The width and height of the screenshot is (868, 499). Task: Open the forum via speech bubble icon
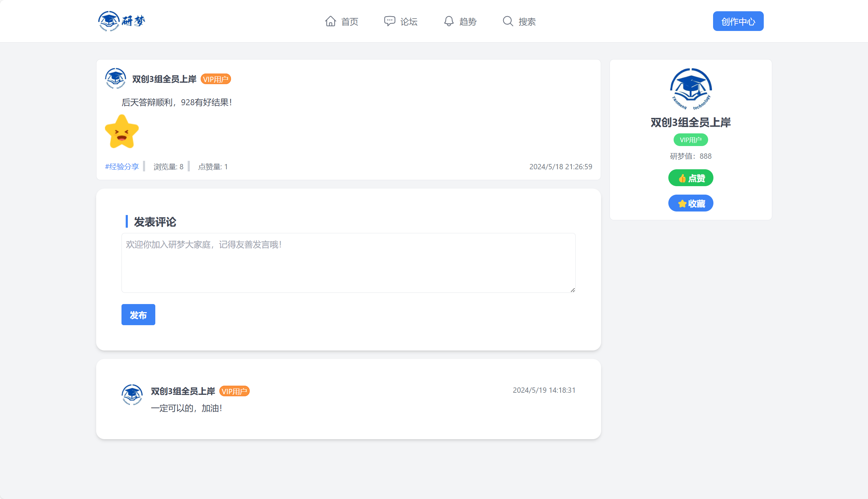click(x=389, y=21)
